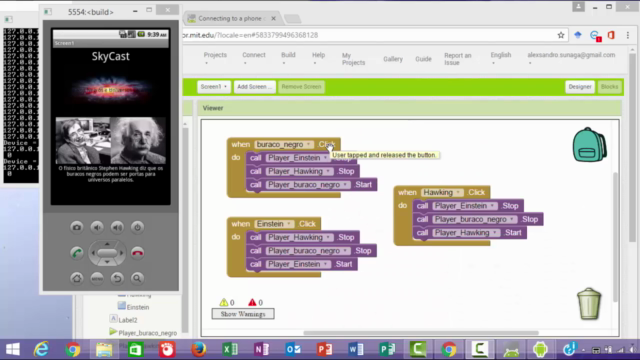The image size is (640, 360).
Task: Click the browser address bar
Action: (x=367, y=35)
